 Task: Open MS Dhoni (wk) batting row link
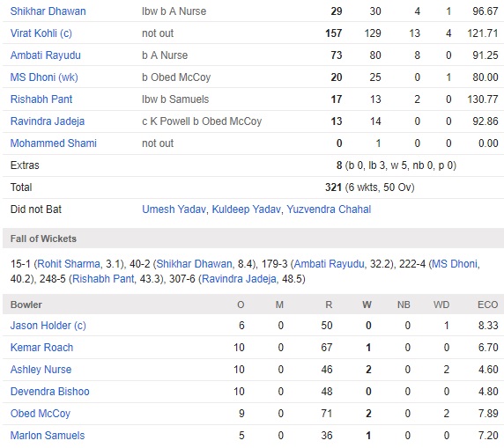coord(44,77)
